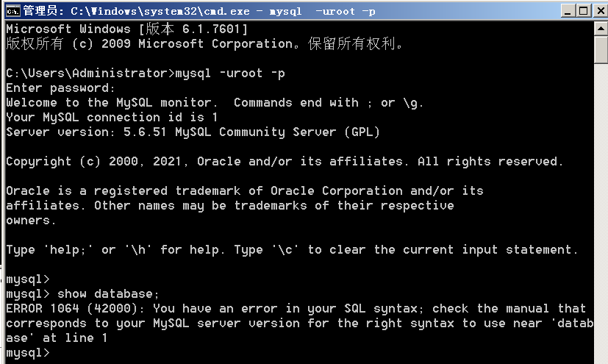Image resolution: width=608 pixels, height=364 pixels.
Task: Maximize the command prompt window
Action: pyautogui.click(x=584, y=11)
